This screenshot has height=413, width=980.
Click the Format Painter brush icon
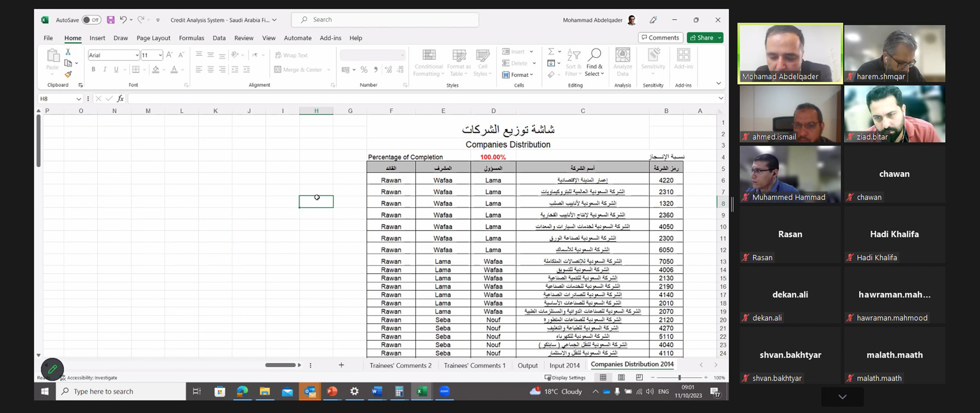(68, 74)
